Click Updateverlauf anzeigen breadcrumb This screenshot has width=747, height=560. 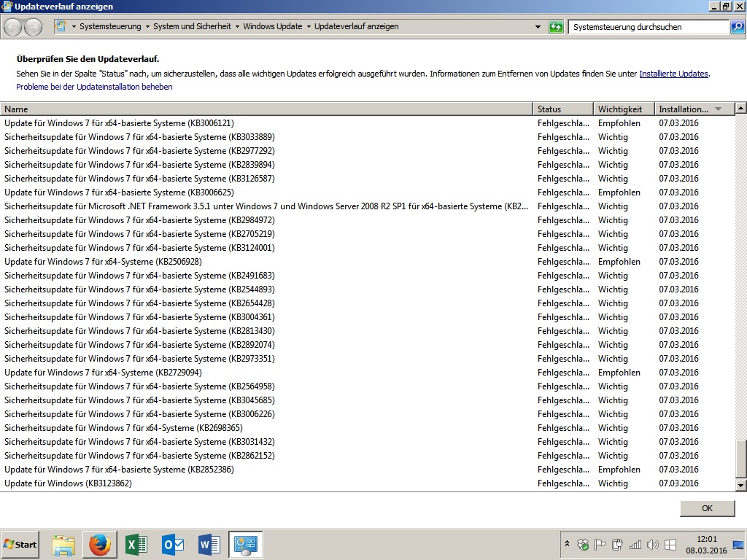point(356,27)
